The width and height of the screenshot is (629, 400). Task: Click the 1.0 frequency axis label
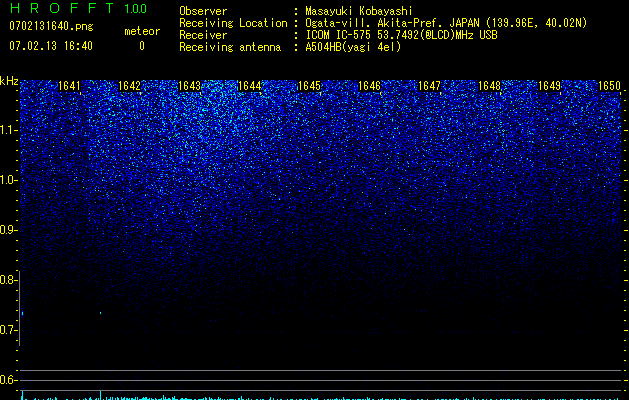point(8,180)
